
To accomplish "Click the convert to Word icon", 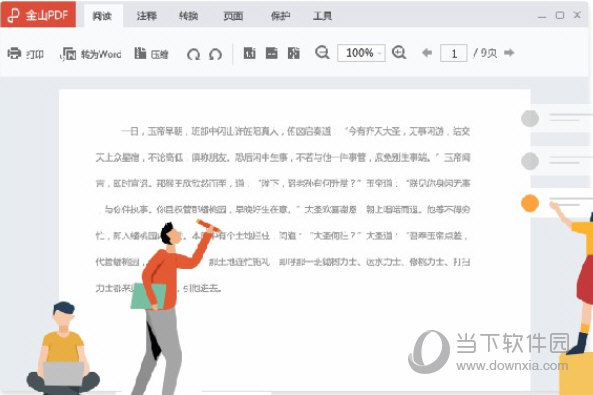I will 68,54.
